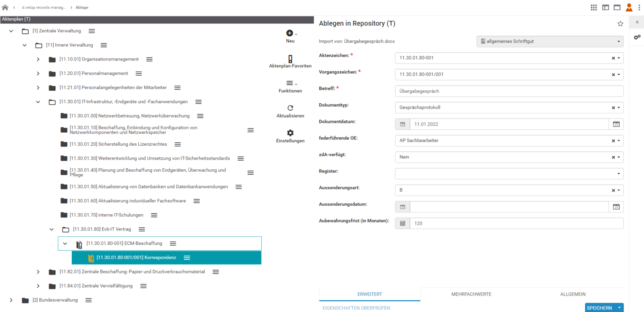The height and width of the screenshot is (312, 644).
Task: Click the home icon in breadcrumb
Action: [x=5, y=8]
